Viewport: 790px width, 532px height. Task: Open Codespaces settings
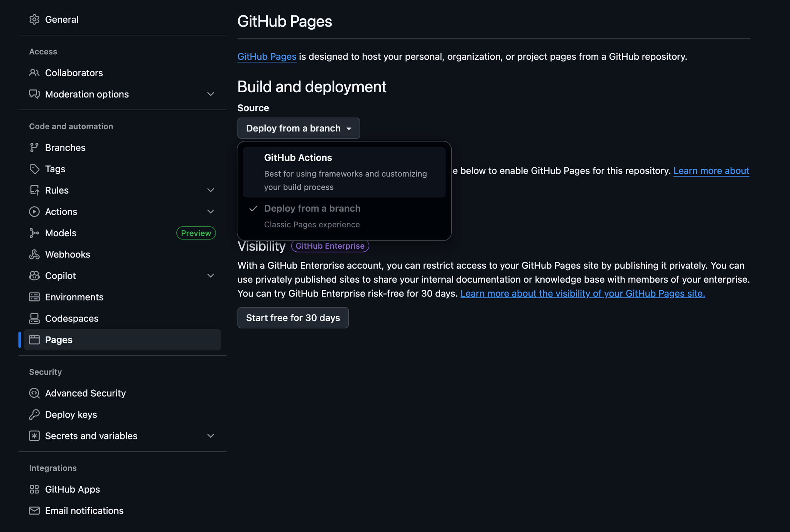72,318
